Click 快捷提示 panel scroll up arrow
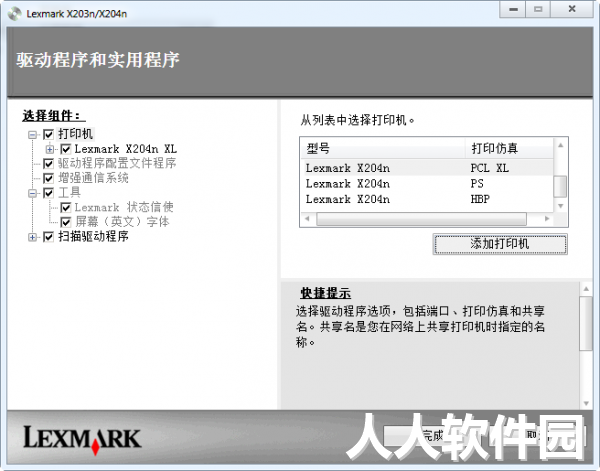 tap(586, 289)
